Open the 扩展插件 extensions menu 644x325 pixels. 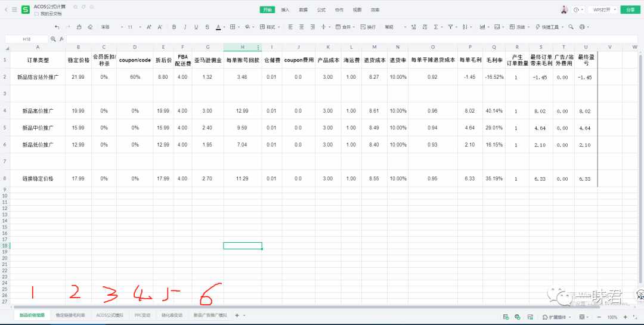coord(556,317)
